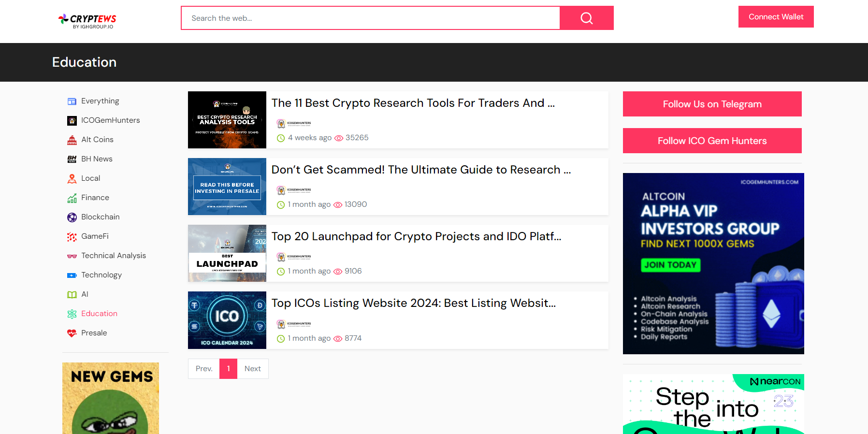Click the magnifier search button

[587, 18]
